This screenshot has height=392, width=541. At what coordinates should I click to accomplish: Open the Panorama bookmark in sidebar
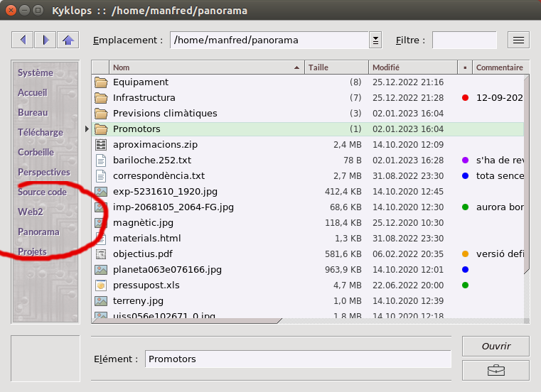pyautogui.click(x=38, y=232)
